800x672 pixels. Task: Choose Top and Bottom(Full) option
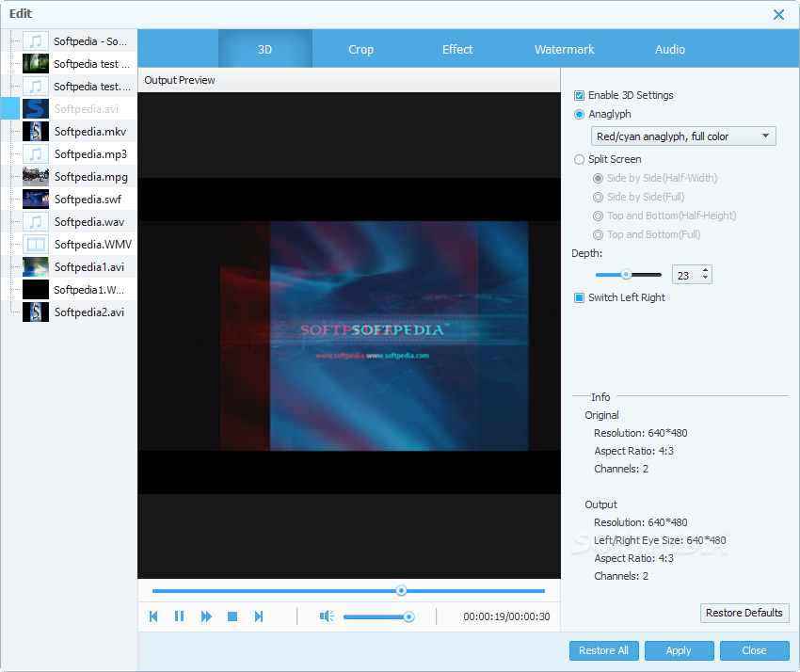pyautogui.click(x=598, y=234)
